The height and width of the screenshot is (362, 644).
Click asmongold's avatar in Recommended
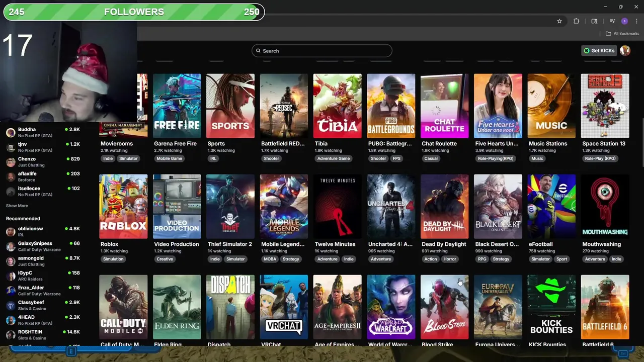[x=11, y=261]
